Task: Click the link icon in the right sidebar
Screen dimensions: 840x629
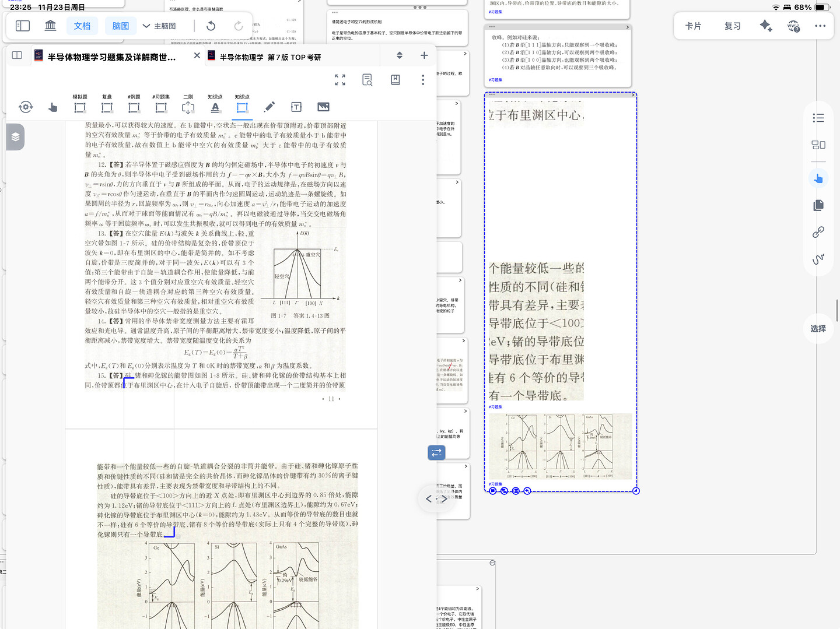Action: [818, 231]
